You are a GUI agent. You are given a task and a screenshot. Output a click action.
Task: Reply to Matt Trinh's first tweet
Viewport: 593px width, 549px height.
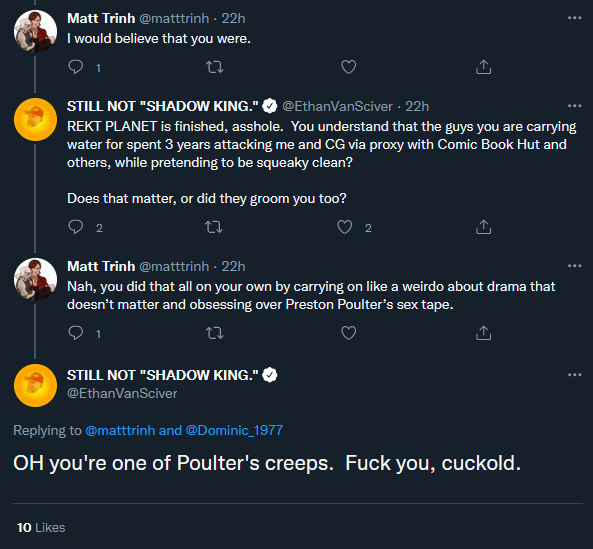point(76,67)
